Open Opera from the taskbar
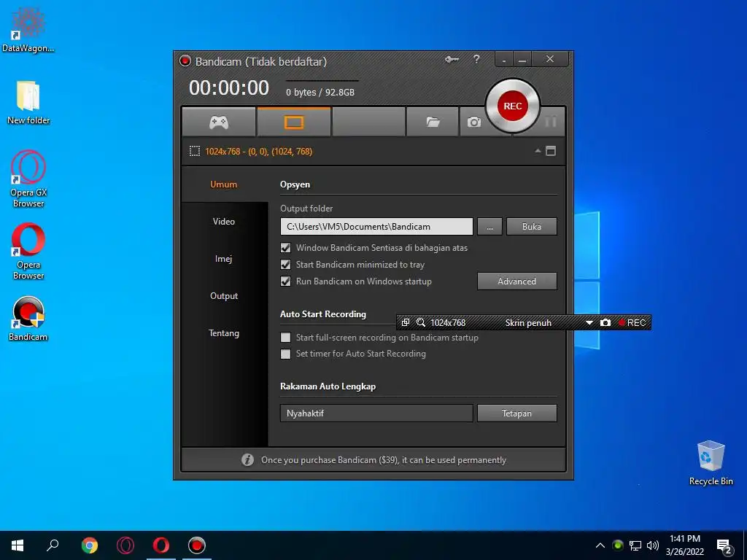The height and width of the screenshot is (560, 747). tap(161, 545)
